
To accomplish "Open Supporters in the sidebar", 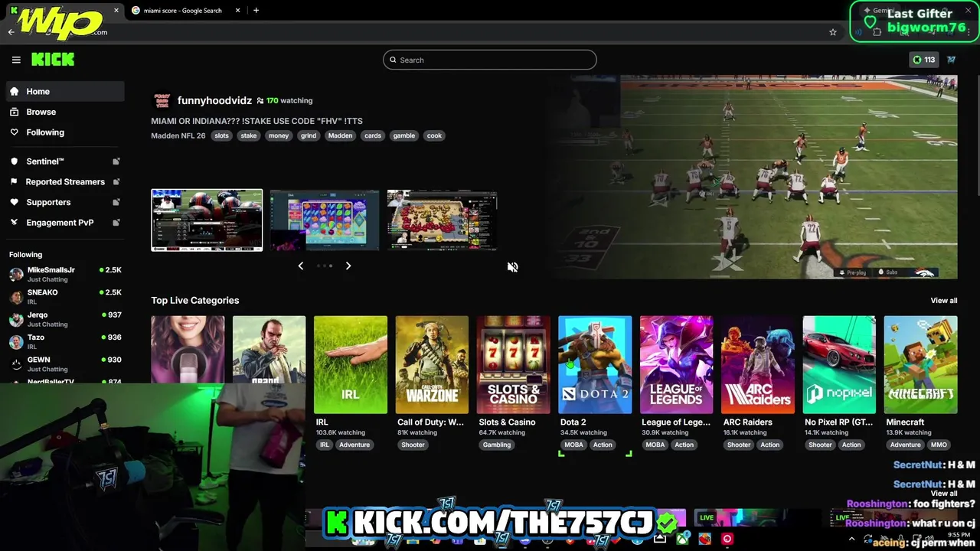I will pyautogui.click(x=65, y=202).
